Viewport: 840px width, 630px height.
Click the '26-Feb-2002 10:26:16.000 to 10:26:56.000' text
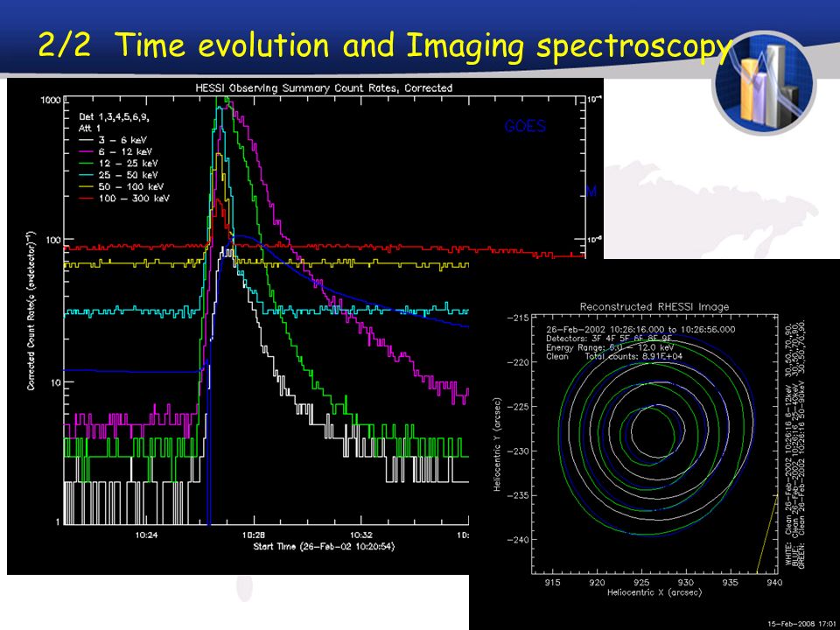tap(640, 330)
